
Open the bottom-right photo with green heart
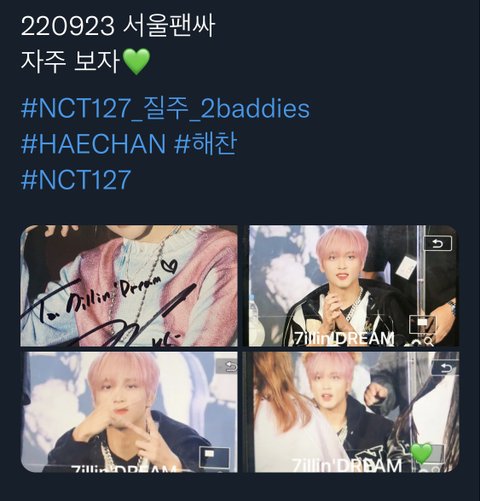pyautogui.click(x=354, y=412)
